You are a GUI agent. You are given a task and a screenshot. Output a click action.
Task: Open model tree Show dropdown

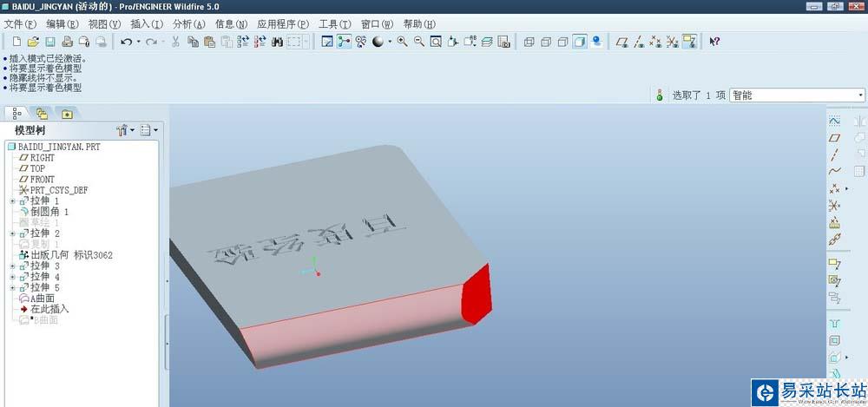[x=148, y=130]
